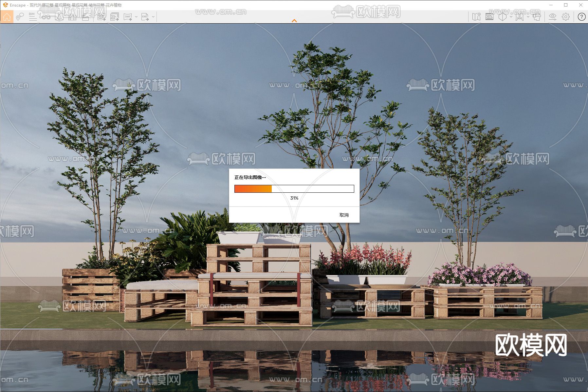This screenshot has height=392, width=588.
Task: Start batch rendering of multiple images
Action: pos(115,17)
